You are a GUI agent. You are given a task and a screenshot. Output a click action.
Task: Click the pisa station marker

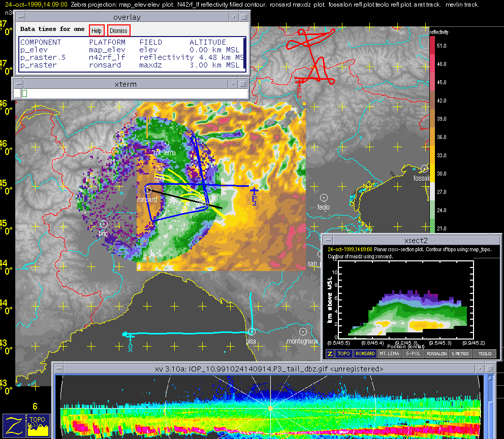251,332
